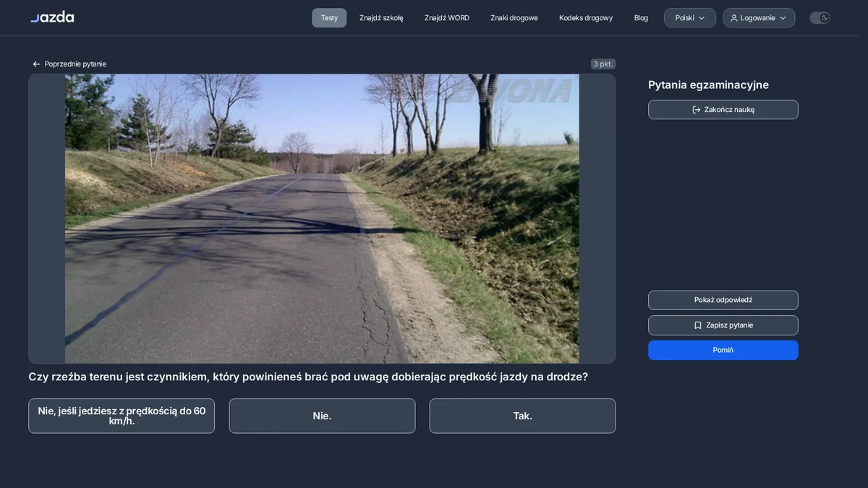
Task: Click the 'Pytania egzaminacyjne' heading
Action: pyautogui.click(x=708, y=85)
